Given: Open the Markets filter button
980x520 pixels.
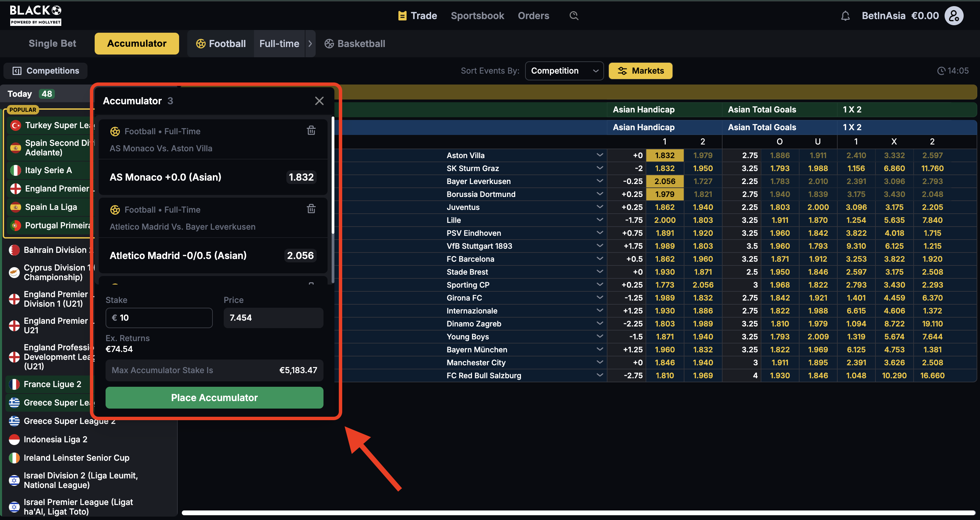Looking at the screenshot, I should point(640,71).
